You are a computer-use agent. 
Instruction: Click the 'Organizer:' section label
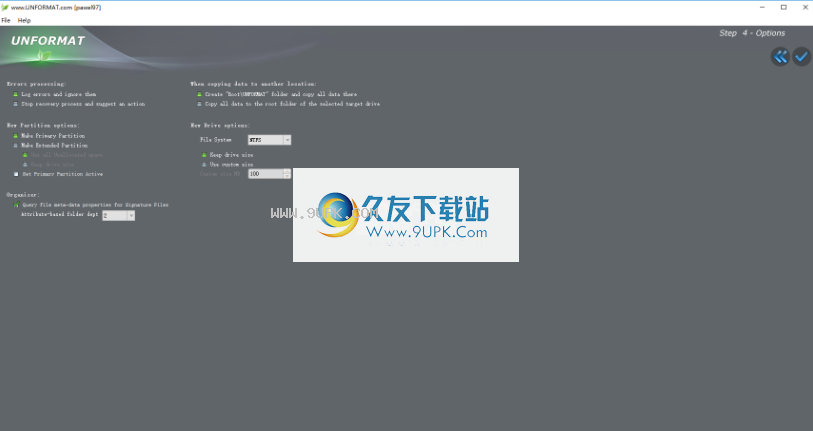[x=22, y=194]
